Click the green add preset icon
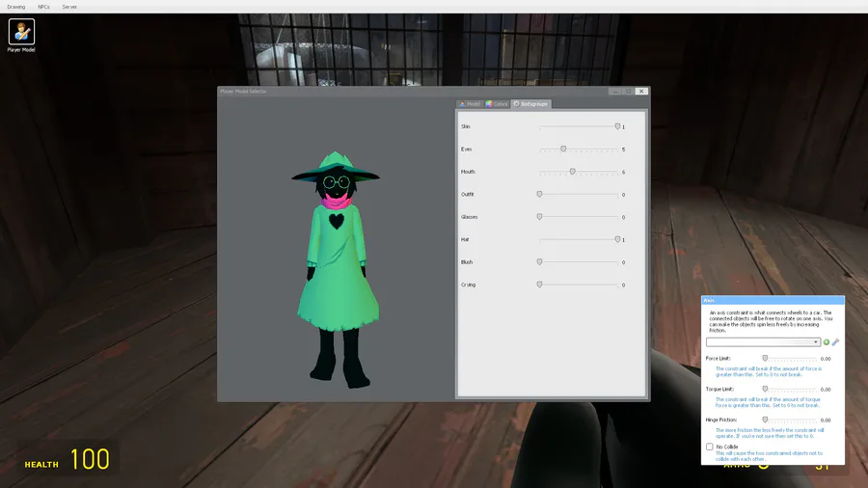This screenshot has height=488, width=868. click(x=826, y=342)
